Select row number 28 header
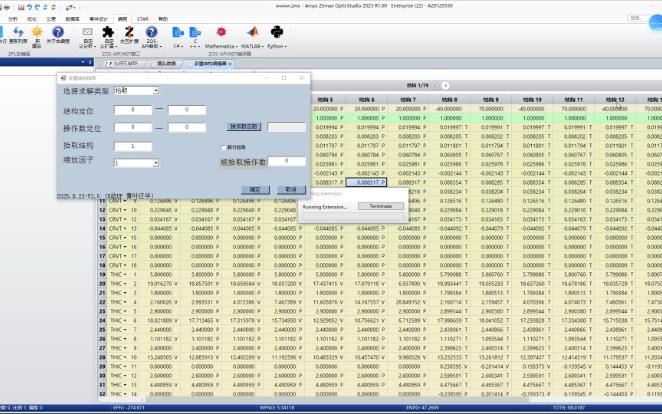 click(102, 357)
